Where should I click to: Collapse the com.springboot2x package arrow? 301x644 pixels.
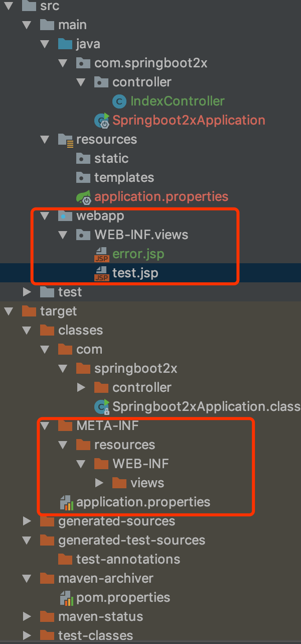coord(63,63)
